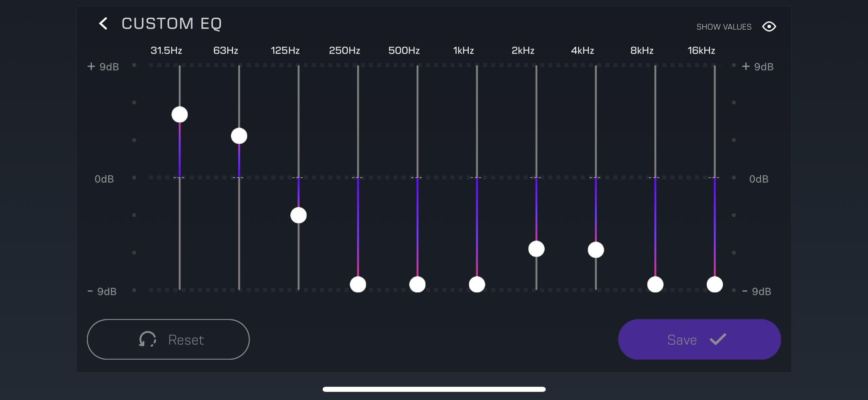Click the 500Hz slider knob
This screenshot has height=400, width=868.
(417, 284)
